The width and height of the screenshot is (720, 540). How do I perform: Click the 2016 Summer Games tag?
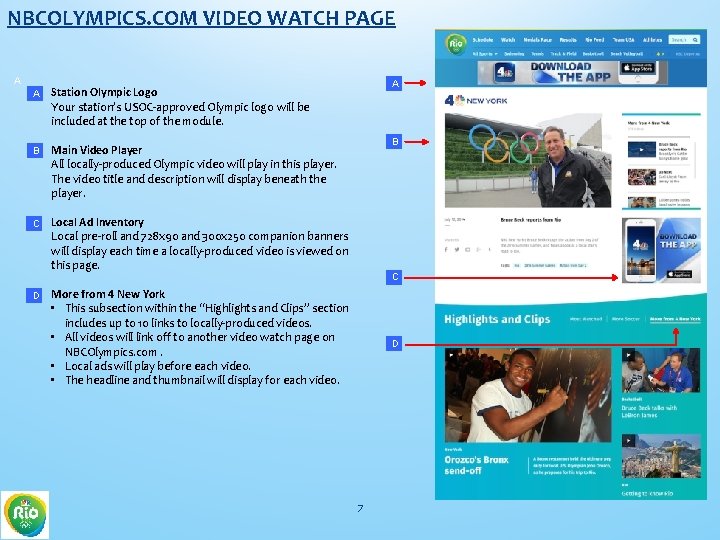[540, 265]
